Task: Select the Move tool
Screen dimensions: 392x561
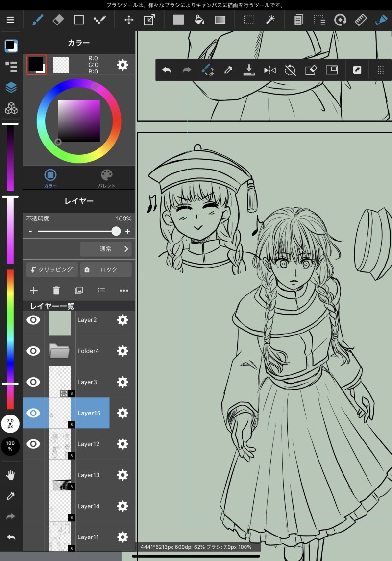Action: [x=129, y=20]
